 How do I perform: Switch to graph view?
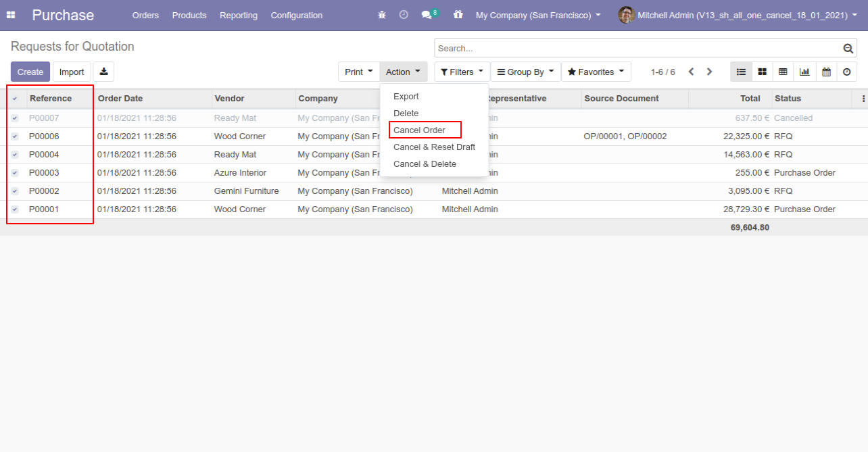coord(804,72)
